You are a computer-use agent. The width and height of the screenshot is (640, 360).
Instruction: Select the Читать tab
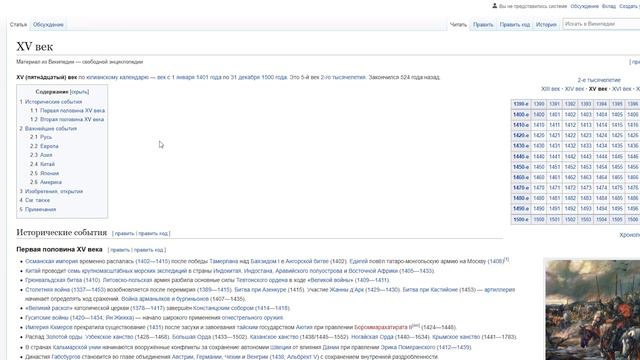click(458, 24)
